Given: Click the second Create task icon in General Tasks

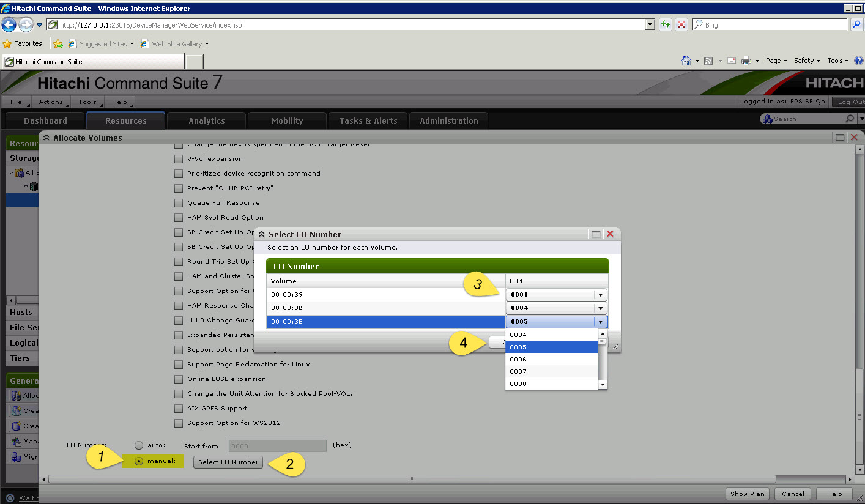Looking at the screenshot, I should pos(16,426).
